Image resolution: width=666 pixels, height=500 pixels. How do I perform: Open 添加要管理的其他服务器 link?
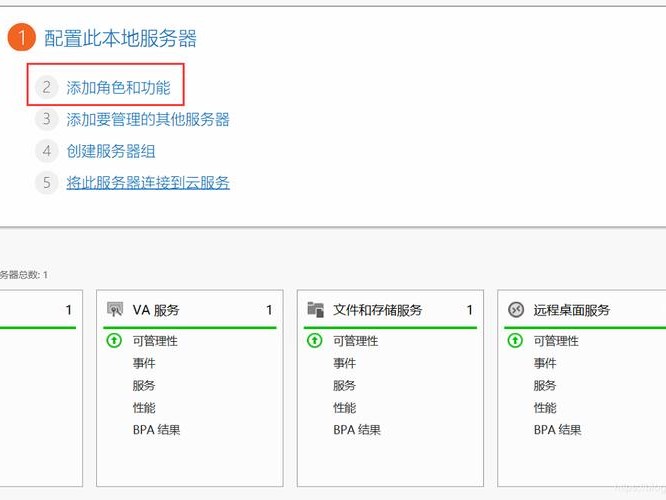148,119
